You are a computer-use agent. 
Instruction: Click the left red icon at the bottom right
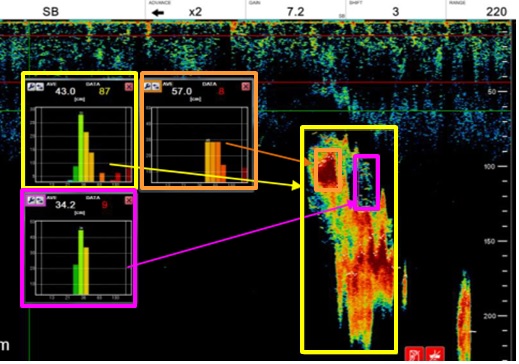coord(414,354)
